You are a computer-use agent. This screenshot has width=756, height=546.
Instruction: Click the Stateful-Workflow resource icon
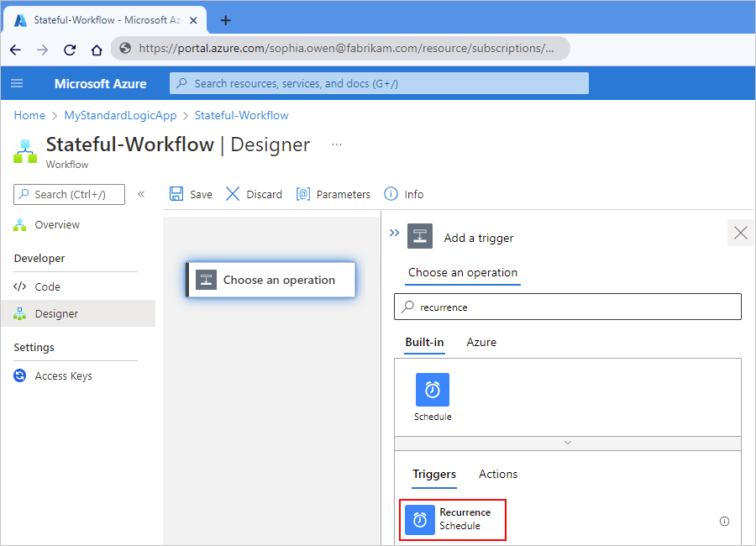25,151
